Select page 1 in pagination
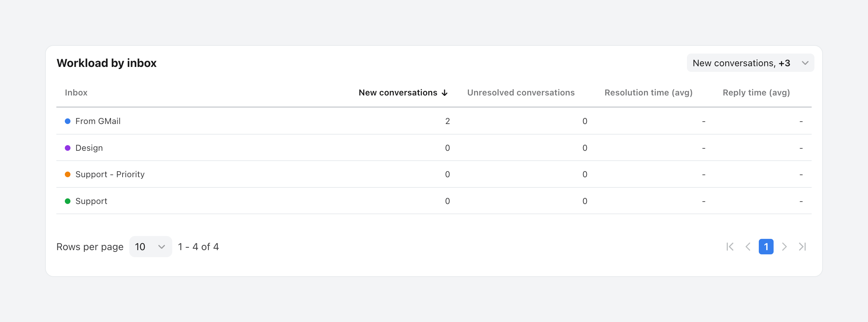This screenshot has height=322, width=868. 766,247
